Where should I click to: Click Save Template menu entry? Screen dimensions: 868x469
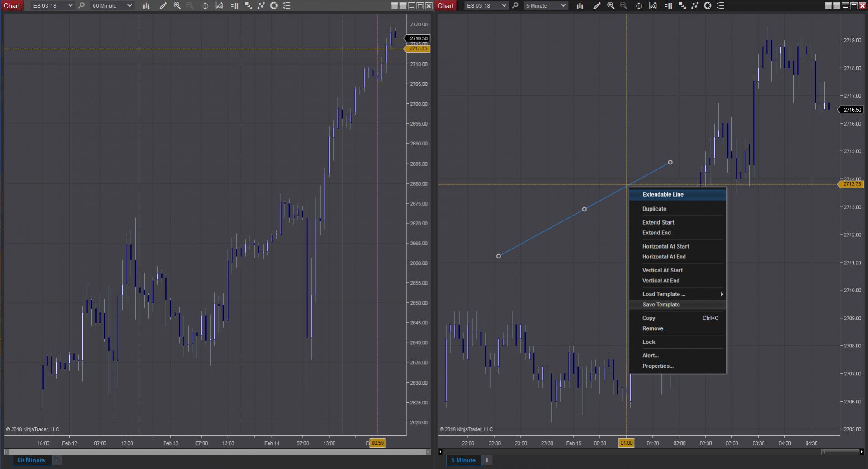tap(678, 305)
